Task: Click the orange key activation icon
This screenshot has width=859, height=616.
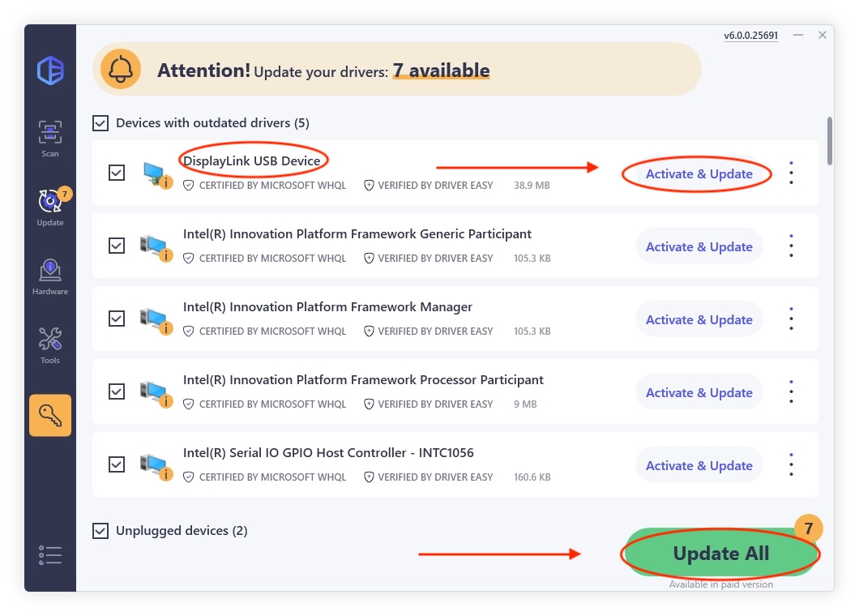Action: (50, 416)
